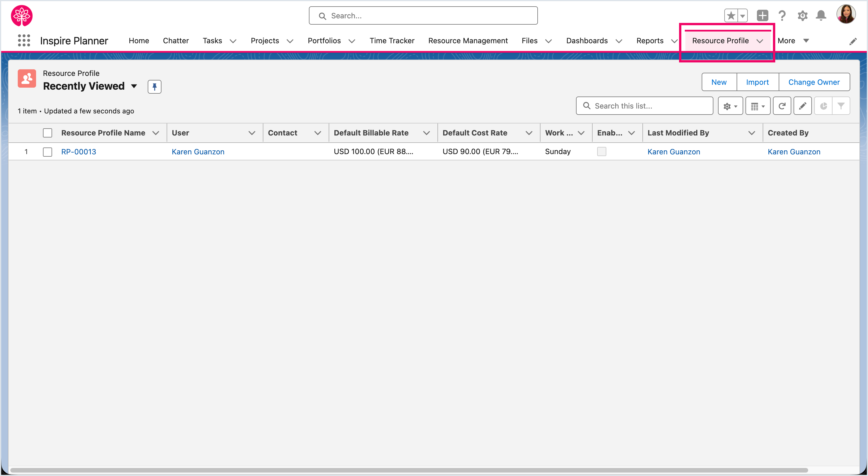
Task: Click the New button
Action: pos(719,82)
